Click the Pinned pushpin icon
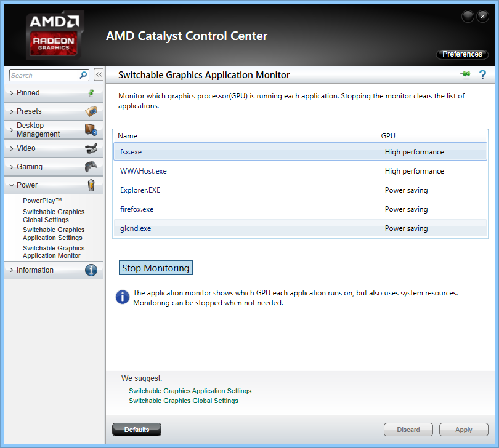 (x=91, y=93)
